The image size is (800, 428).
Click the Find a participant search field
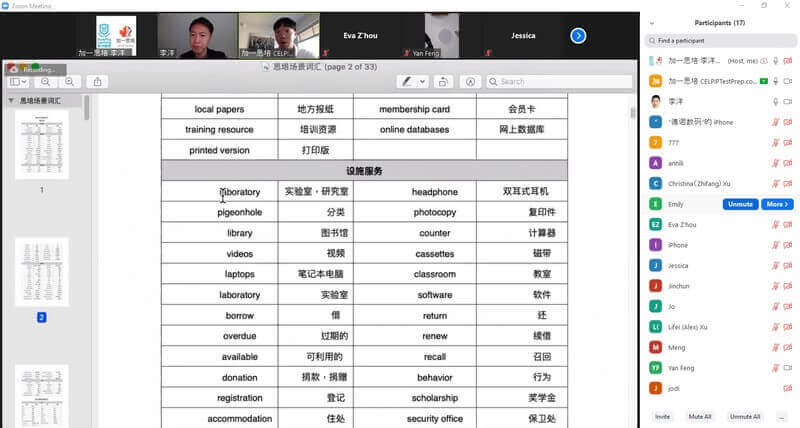(x=720, y=41)
